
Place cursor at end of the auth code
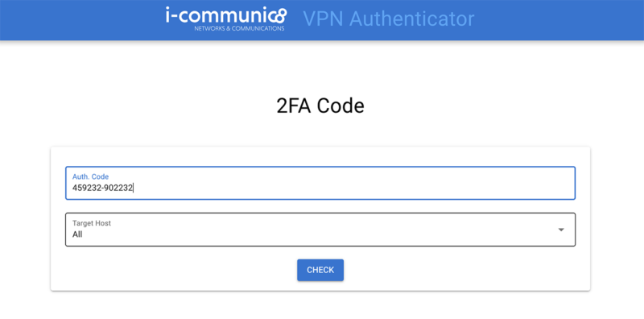click(134, 188)
